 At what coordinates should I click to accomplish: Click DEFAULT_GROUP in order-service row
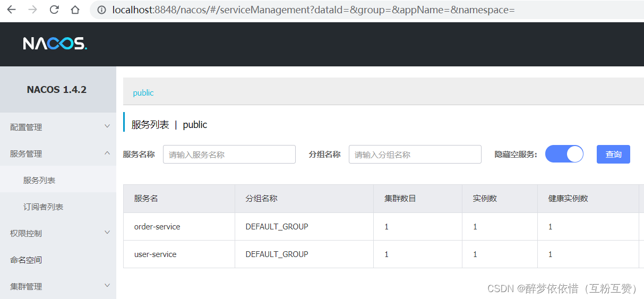(x=277, y=226)
